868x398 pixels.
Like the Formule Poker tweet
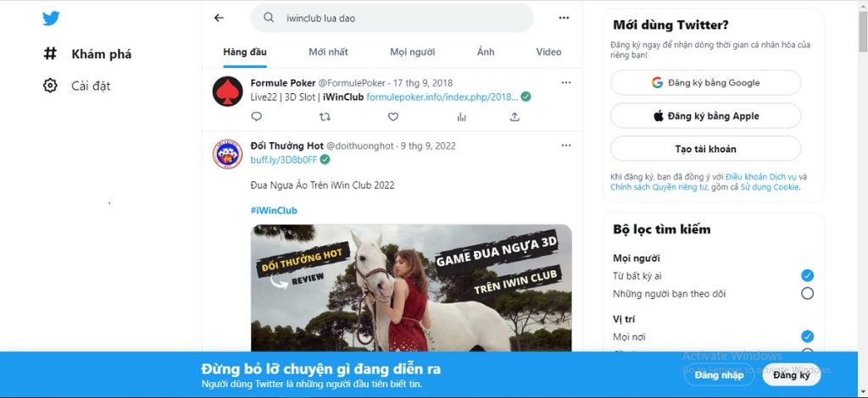coord(392,117)
